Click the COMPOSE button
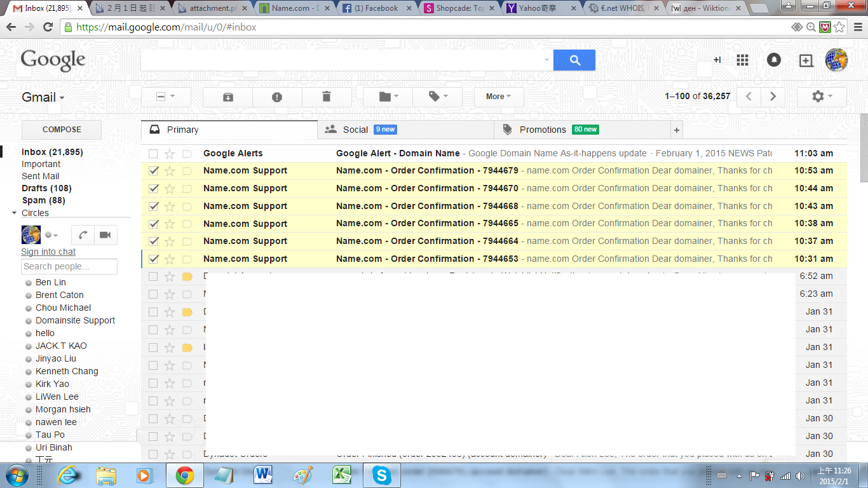 [62, 130]
